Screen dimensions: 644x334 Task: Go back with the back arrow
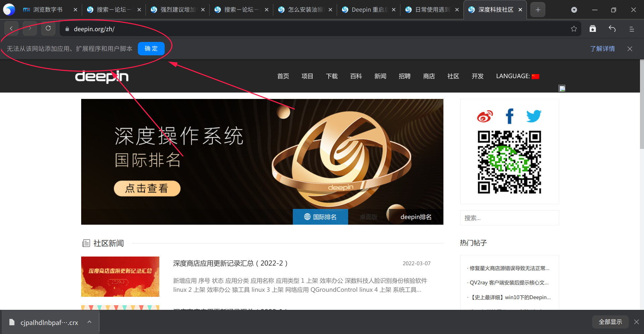tap(11, 29)
